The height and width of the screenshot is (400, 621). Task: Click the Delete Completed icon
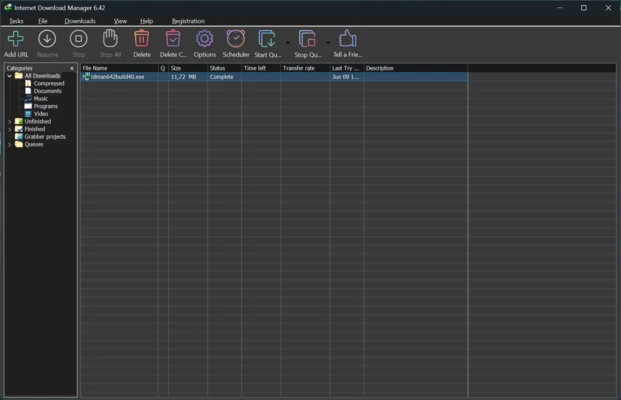pyautogui.click(x=173, y=38)
